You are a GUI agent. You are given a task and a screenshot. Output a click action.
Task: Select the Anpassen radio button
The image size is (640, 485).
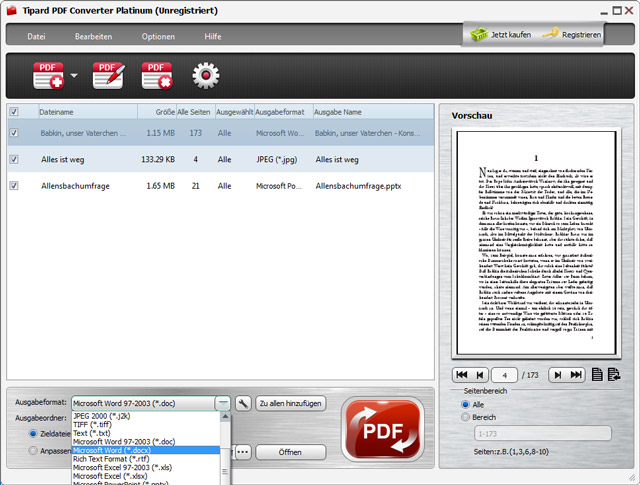pyautogui.click(x=33, y=451)
